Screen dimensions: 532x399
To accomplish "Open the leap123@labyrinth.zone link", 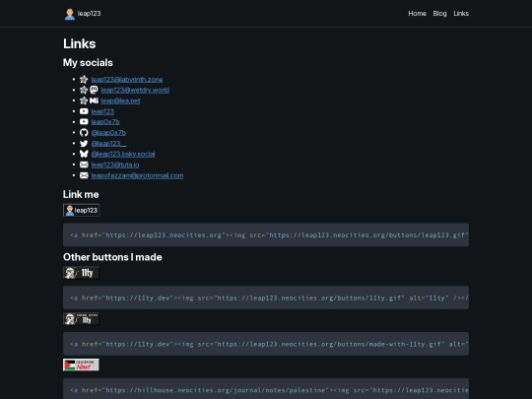I will 127,80.
